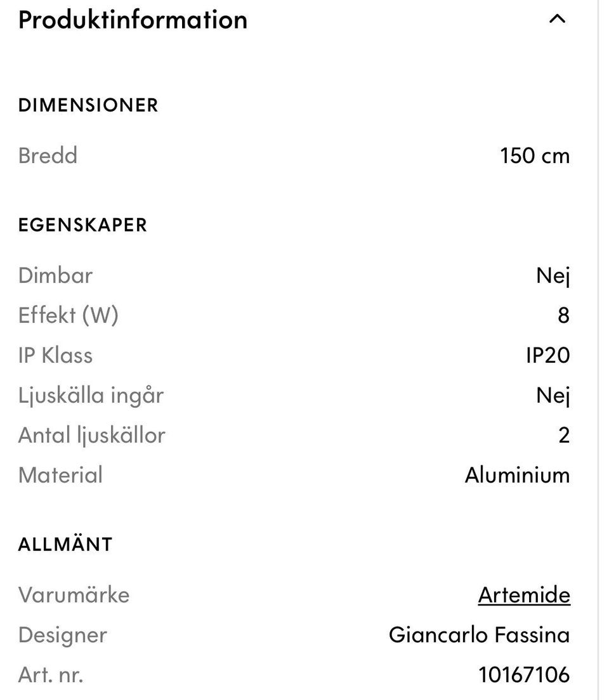609x700 pixels.
Task: Click the Giancarlo Fassina designer name
Action: point(479,635)
